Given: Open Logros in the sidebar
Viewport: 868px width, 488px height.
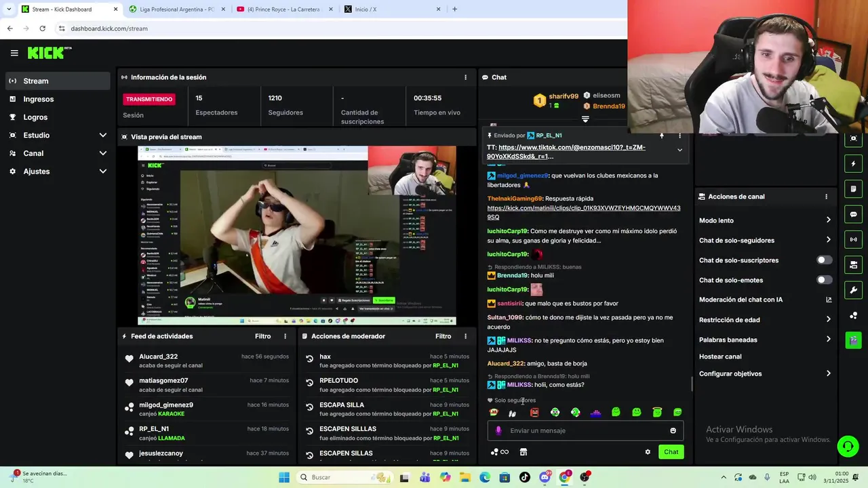Looking at the screenshot, I should pos(57,117).
